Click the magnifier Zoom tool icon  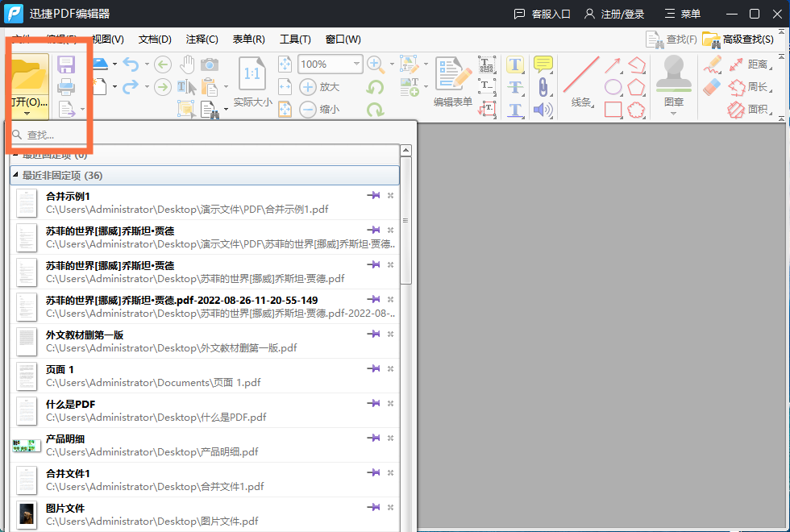[376, 64]
